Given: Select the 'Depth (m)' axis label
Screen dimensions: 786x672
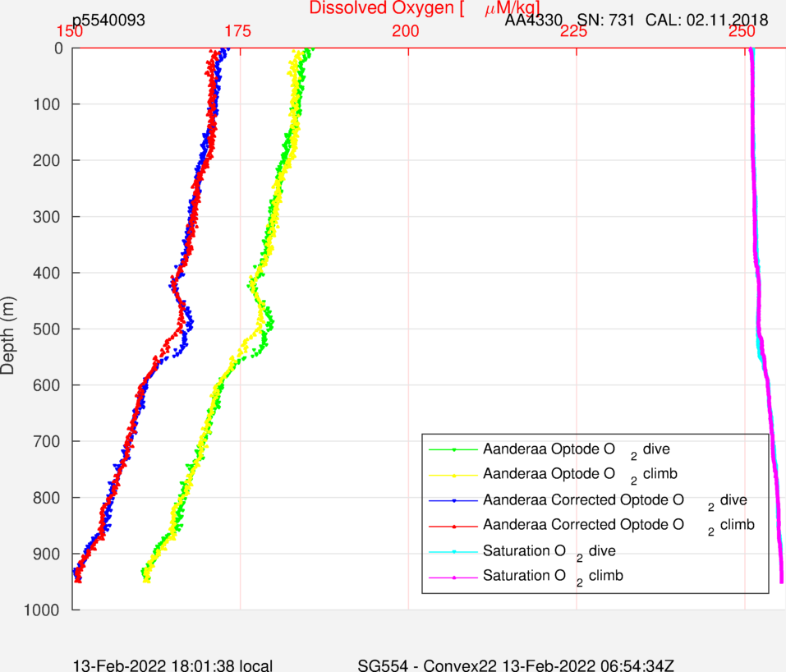Looking at the screenshot, I should click(x=7, y=335).
